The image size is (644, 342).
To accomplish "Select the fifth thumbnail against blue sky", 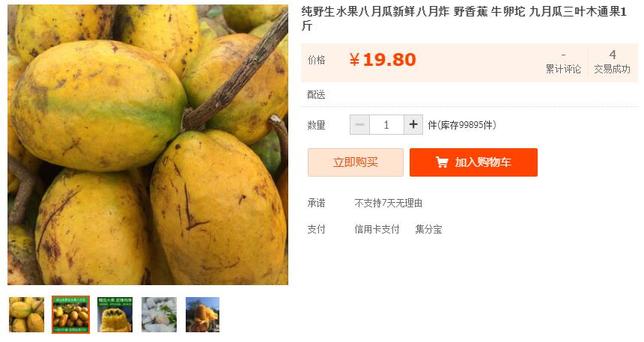I will [x=202, y=314].
